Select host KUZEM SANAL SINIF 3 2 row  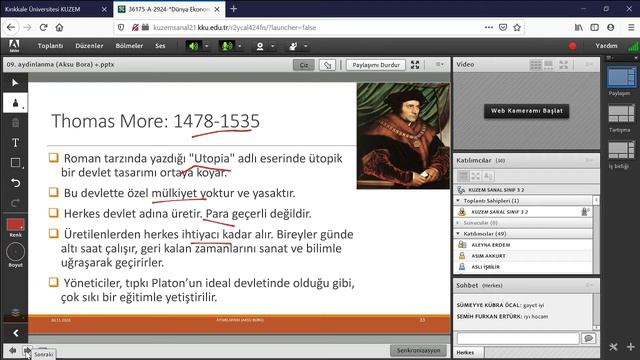(x=523, y=212)
